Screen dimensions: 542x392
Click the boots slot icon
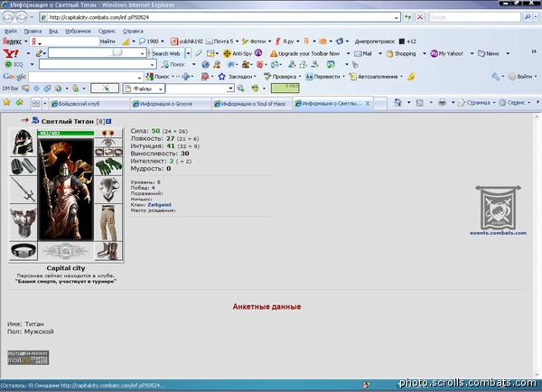coord(108,250)
